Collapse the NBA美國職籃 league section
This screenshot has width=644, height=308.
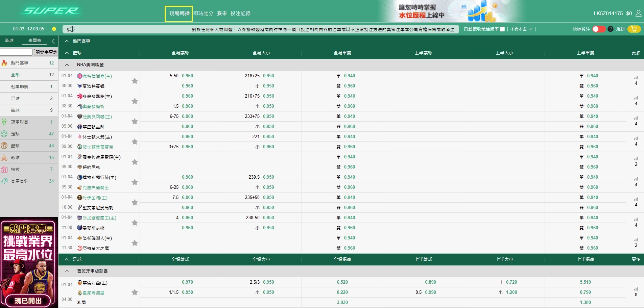tap(67, 65)
